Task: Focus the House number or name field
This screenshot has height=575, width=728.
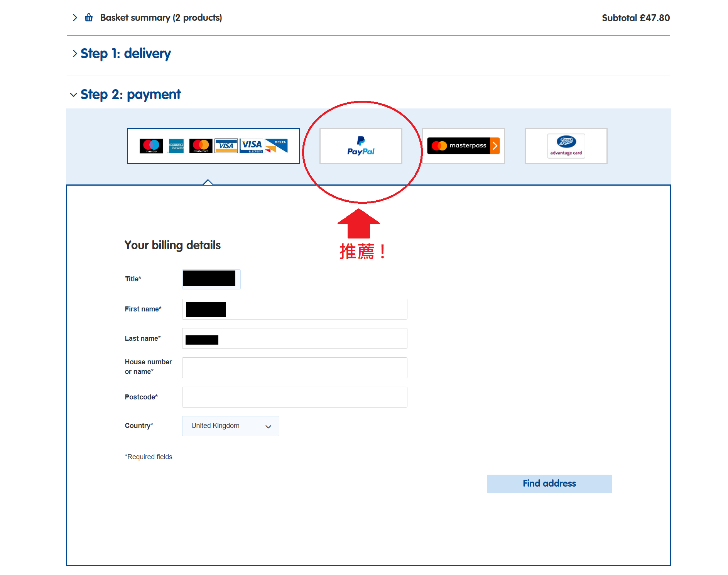Action: (x=294, y=368)
